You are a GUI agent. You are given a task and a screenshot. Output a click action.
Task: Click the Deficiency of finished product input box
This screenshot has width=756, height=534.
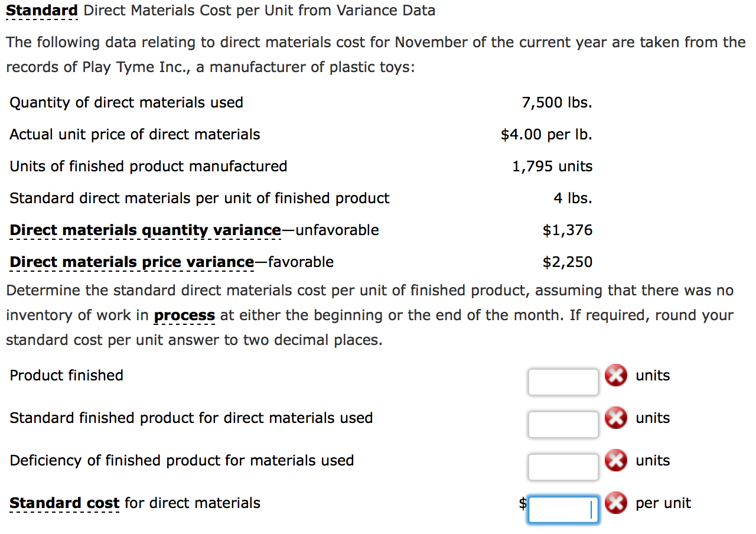(563, 467)
